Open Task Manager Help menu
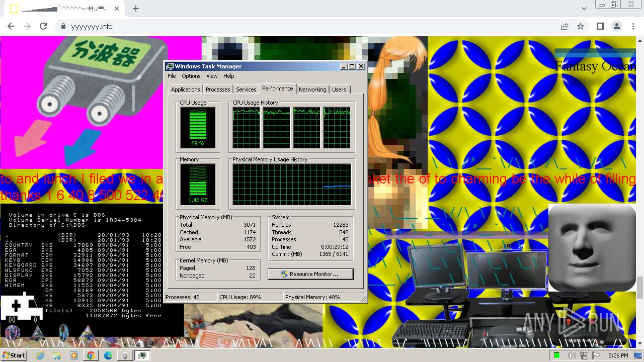Screen dimensions: 644x362 coord(229,76)
